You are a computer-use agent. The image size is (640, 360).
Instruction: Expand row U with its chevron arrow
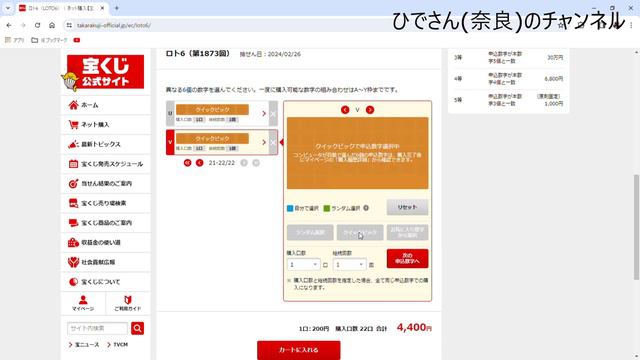(264, 113)
